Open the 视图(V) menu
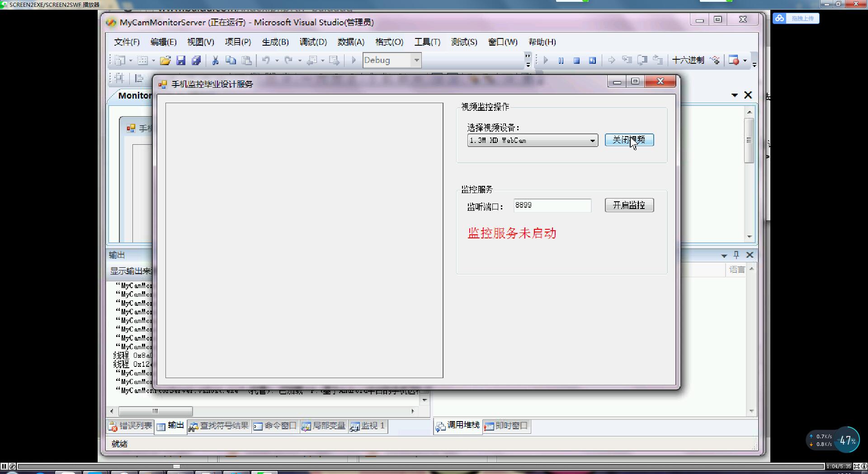This screenshot has width=868, height=474. pos(201,42)
